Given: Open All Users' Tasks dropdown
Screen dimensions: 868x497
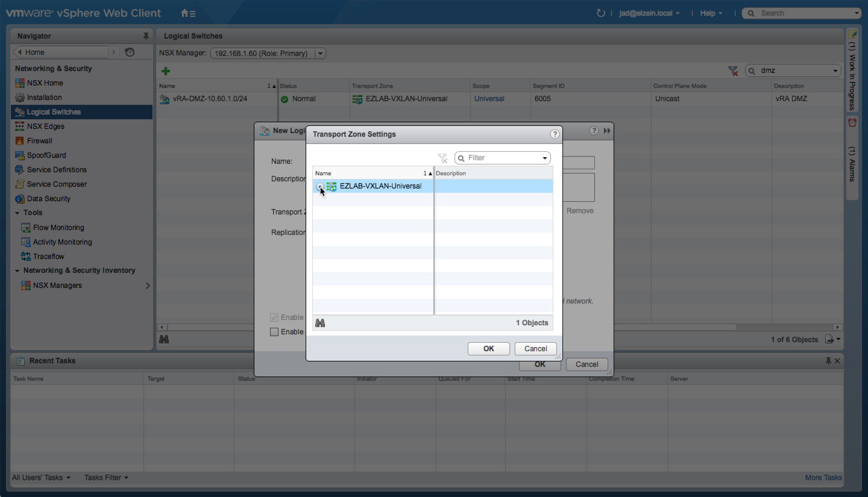Looking at the screenshot, I should pyautogui.click(x=41, y=478).
